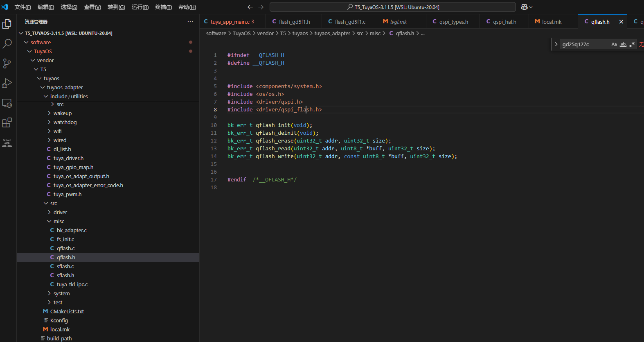Collapse the TuyaOS folder
Image resolution: width=644 pixels, height=342 pixels.
pos(108,51)
